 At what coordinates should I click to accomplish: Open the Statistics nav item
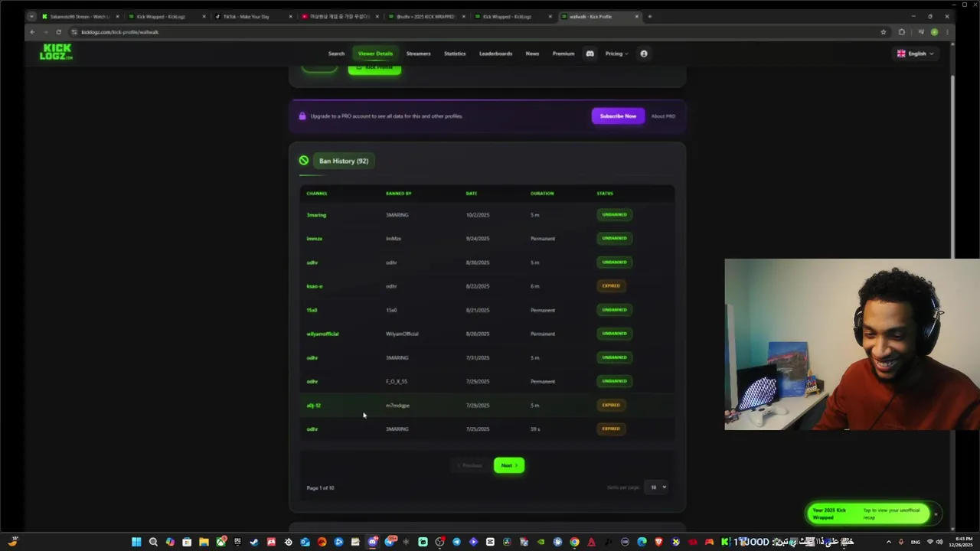click(455, 54)
